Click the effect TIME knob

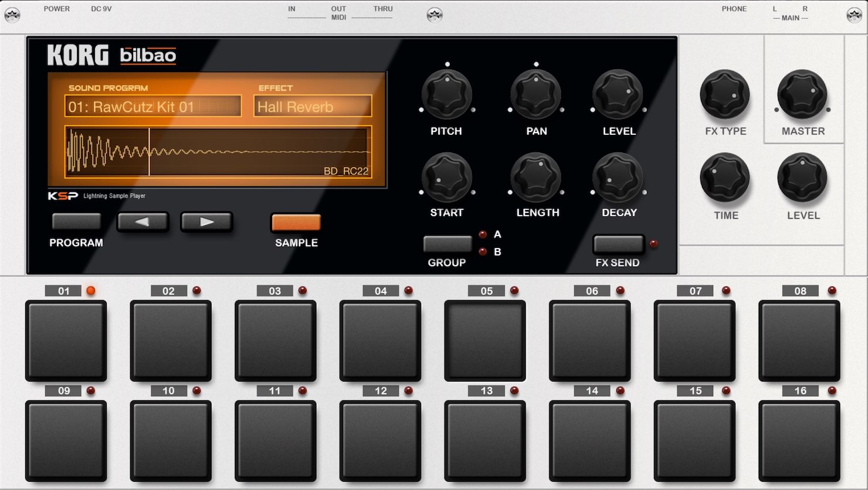[725, 178]
